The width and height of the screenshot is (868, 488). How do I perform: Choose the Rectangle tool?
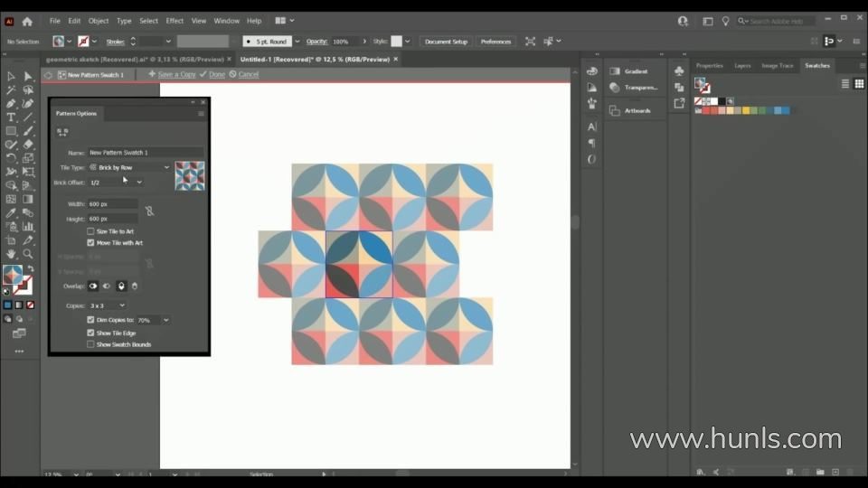click(11, 131)
